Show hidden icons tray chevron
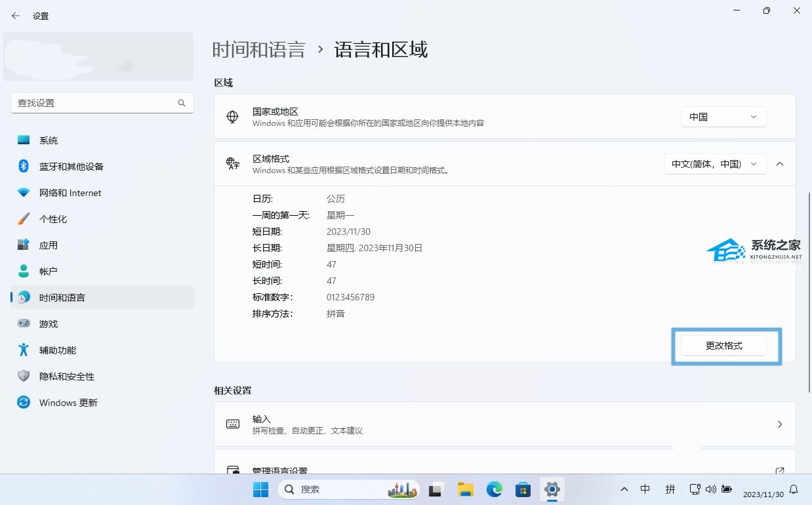812x505 pixels. (624, 489)
